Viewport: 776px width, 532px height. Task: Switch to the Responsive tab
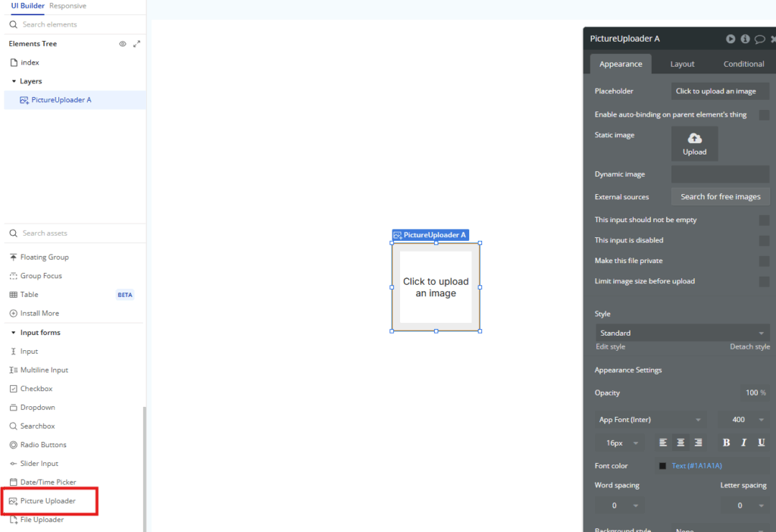pos(67,6)
